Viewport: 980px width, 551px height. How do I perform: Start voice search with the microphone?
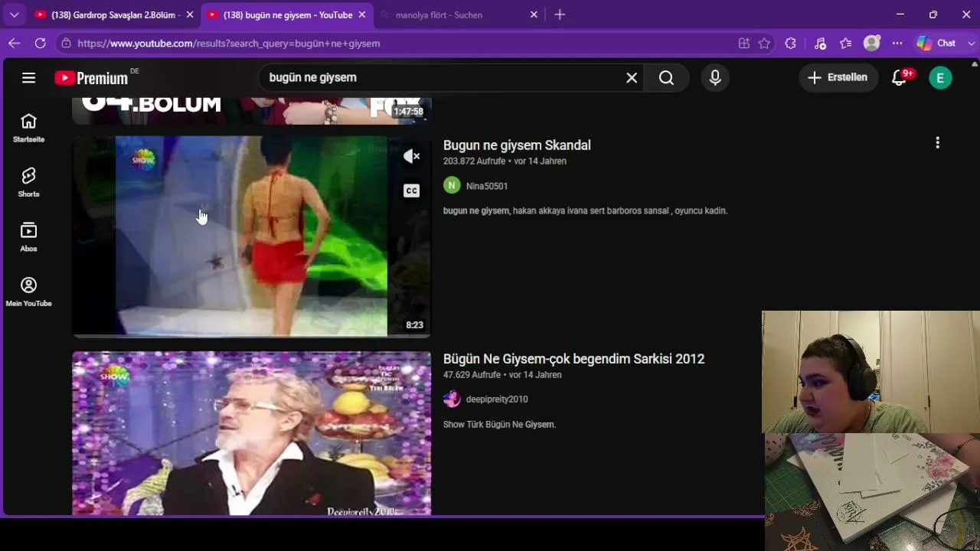(715, 77)
